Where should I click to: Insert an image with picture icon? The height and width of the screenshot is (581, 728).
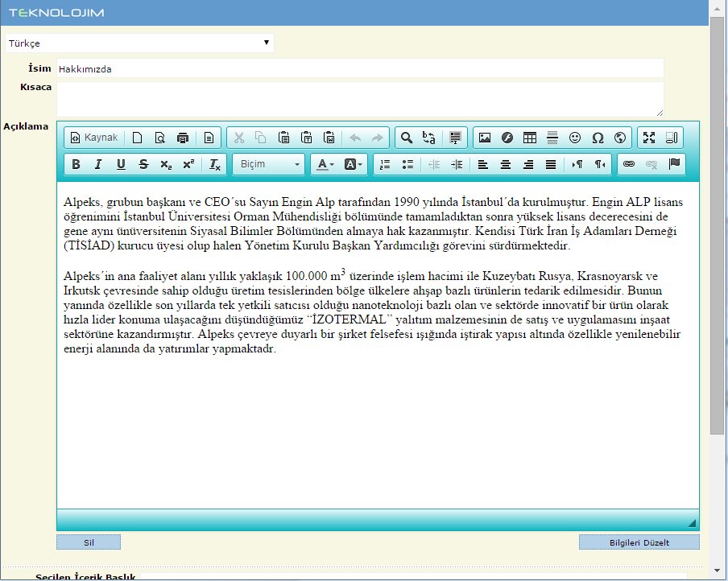[x=485, y=138]
